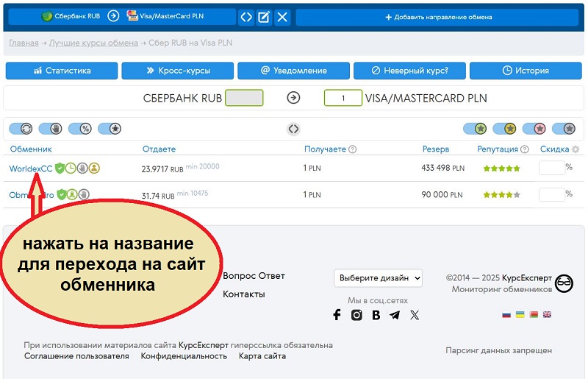Switch language with the Russian flag
This screenshot has height=379, width=588.
(x=506, y=314)
